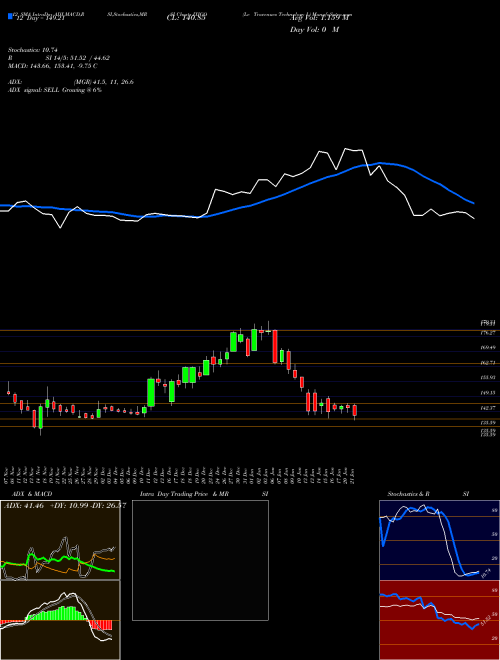
Task: Click the peak of the white price line
Action: click(346, 149)
